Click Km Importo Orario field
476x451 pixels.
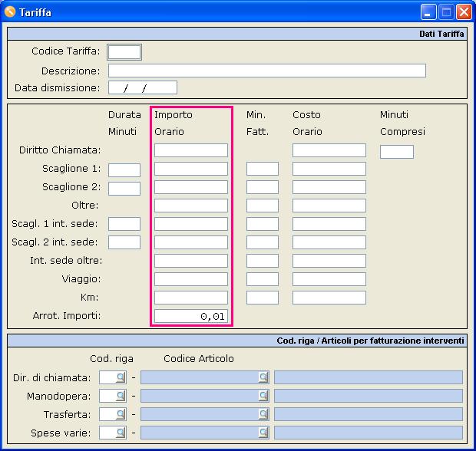pyautogui.click(x=191, y=298)
